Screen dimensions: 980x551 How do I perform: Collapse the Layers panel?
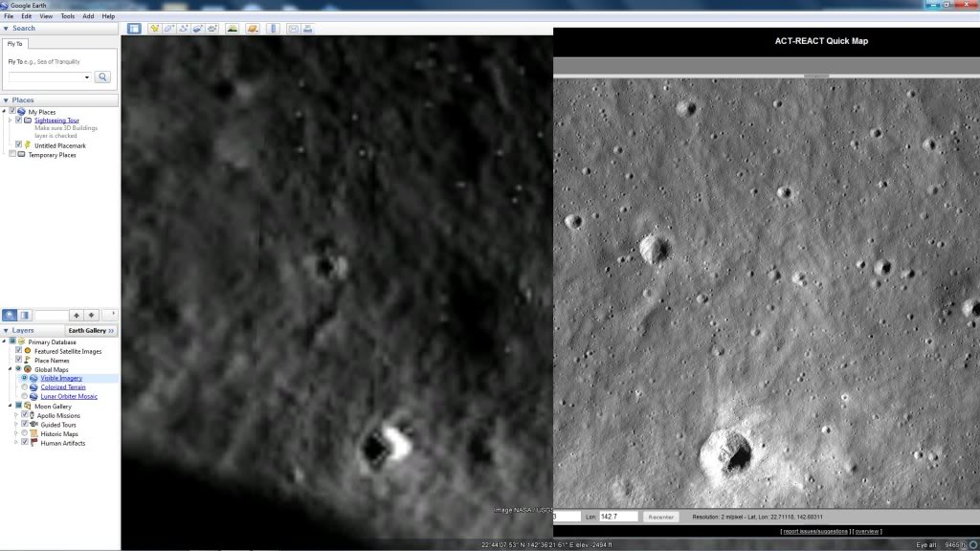click(6, 330)
